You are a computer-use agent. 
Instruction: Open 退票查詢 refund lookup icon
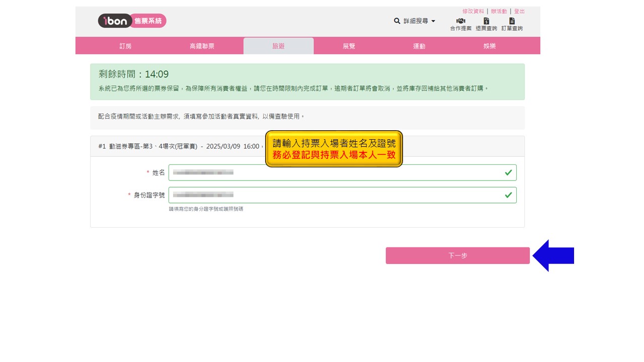pos(486,21)
